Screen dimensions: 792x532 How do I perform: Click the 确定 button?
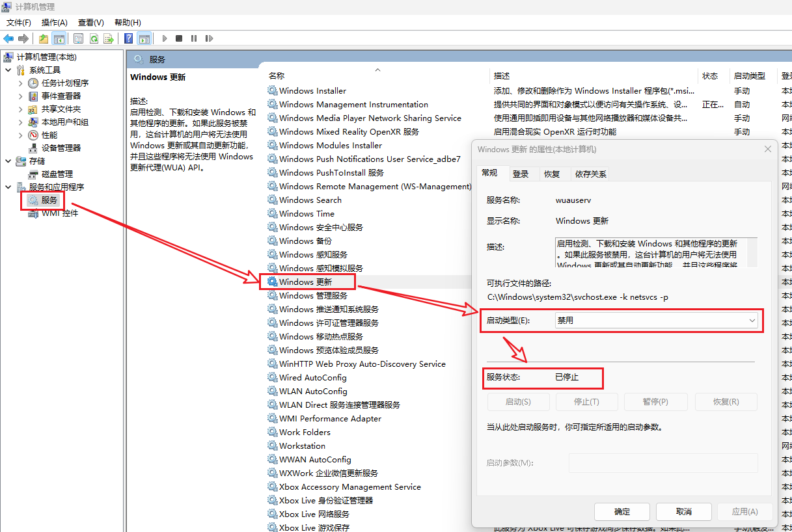point(621,511)
